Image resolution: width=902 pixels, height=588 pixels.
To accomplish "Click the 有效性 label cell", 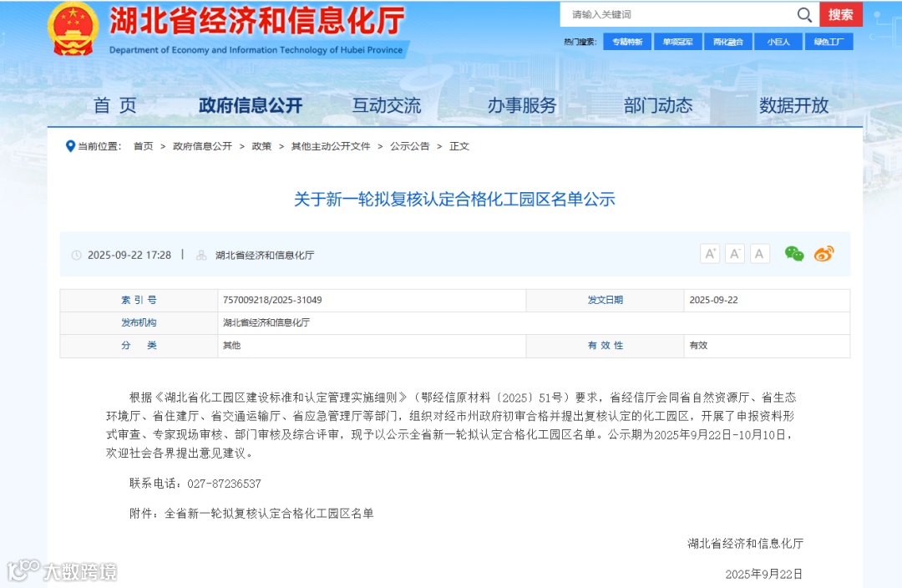I will click(x=606, y=346).
